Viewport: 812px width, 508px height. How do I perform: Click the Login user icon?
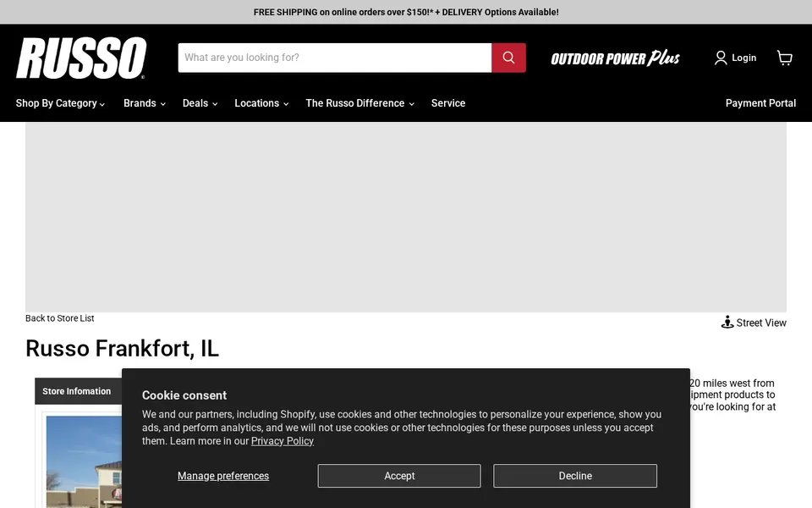[721, 58]
